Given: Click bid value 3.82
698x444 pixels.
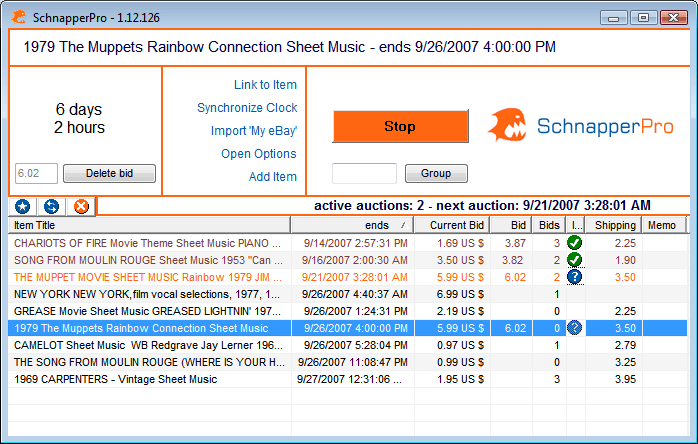Looking at the screenshot, I should (x=512, y=260).
